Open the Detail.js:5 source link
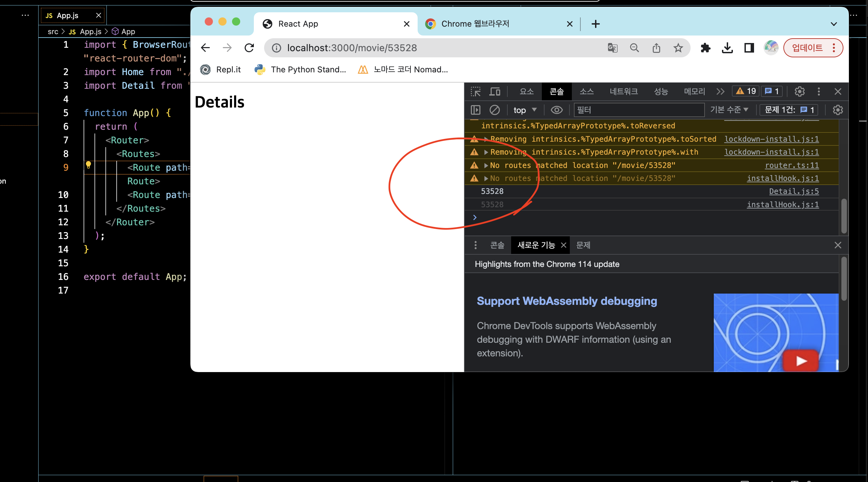The image size is (868, 482). [x=794, y=192]
